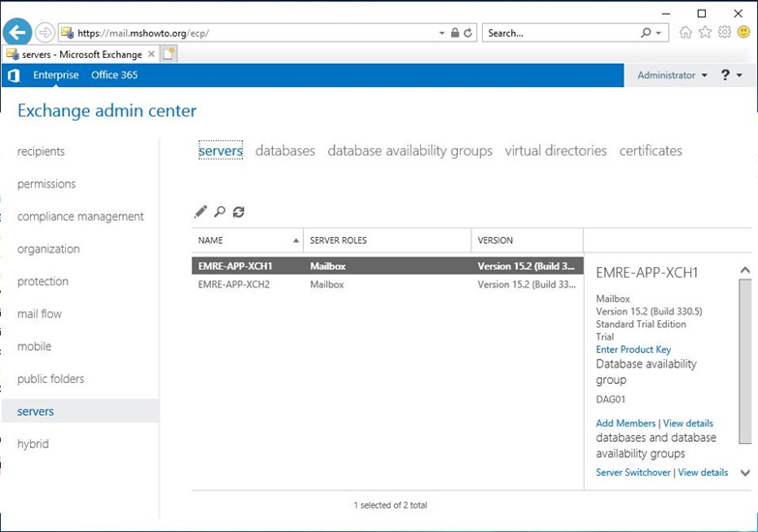This screenshot has height=532, width=758.
Task: Open protection in the left navigation
Action: (43, 281)
